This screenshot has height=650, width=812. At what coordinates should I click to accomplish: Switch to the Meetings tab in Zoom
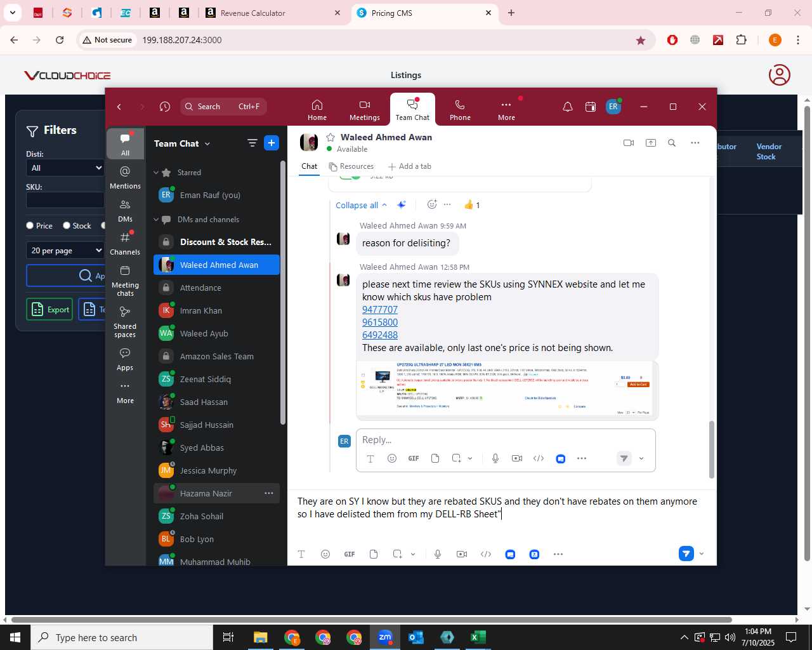click(365, 109)
